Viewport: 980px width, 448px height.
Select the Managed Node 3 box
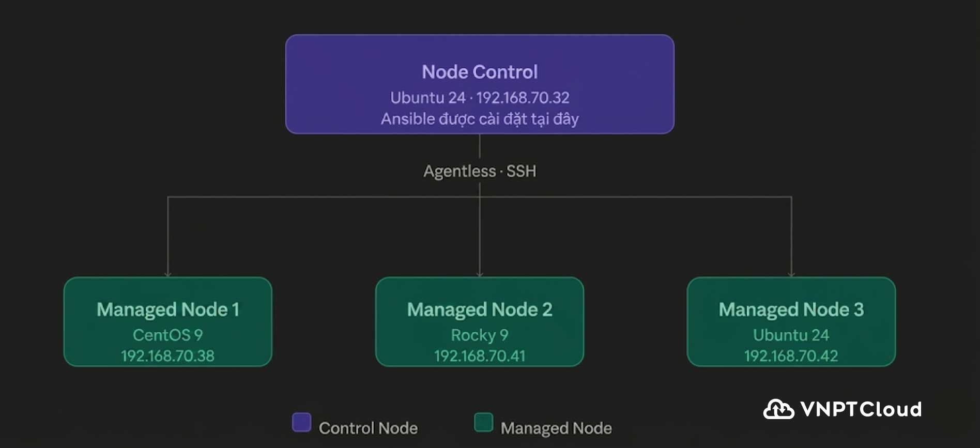pyautogui.click(x=791, y=322)
